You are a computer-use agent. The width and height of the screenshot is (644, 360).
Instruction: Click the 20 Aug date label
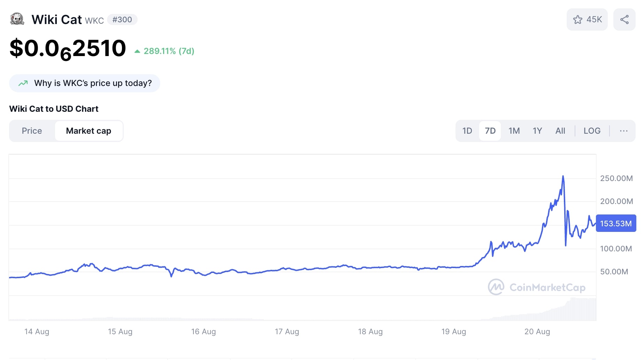click(537, 331)
